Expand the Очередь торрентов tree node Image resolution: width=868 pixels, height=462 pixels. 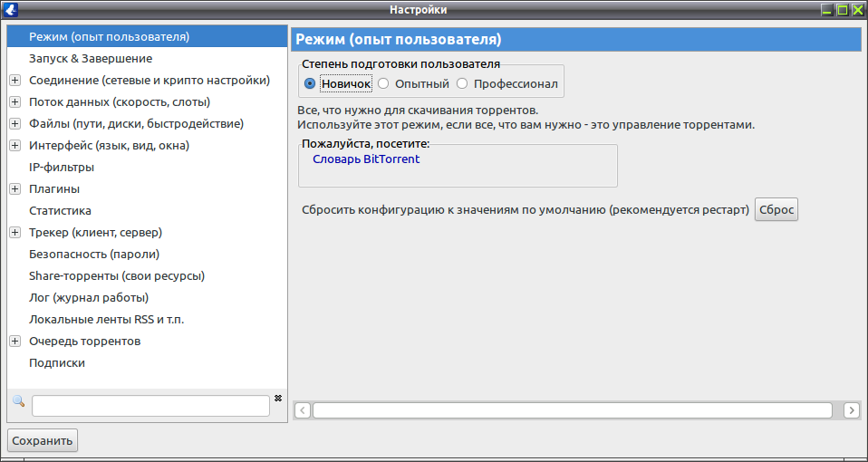(15, 342)
